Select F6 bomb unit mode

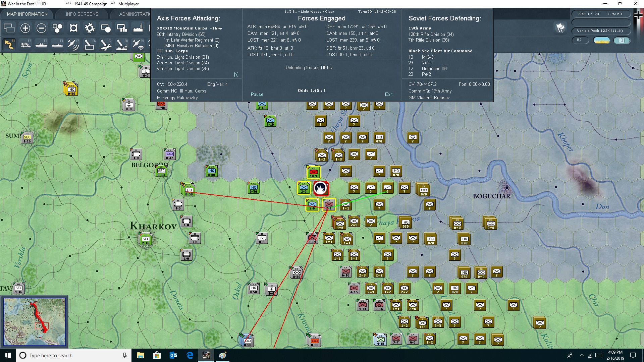coord(90,44)
